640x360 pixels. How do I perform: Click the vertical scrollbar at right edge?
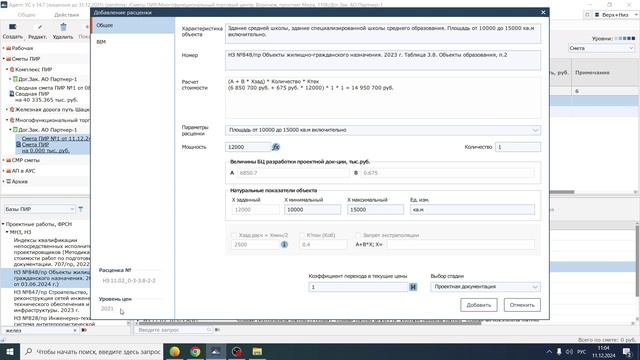click(x=637, y=260)
